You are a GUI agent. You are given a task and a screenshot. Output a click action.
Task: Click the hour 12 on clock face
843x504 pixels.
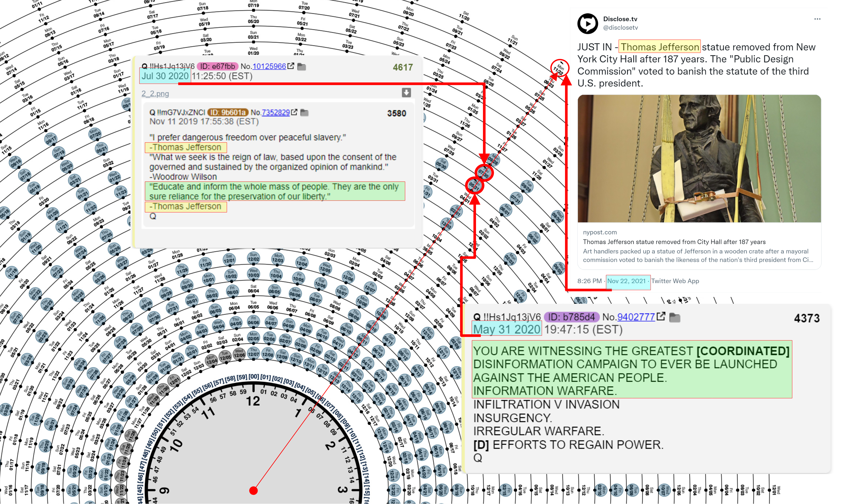253,401
